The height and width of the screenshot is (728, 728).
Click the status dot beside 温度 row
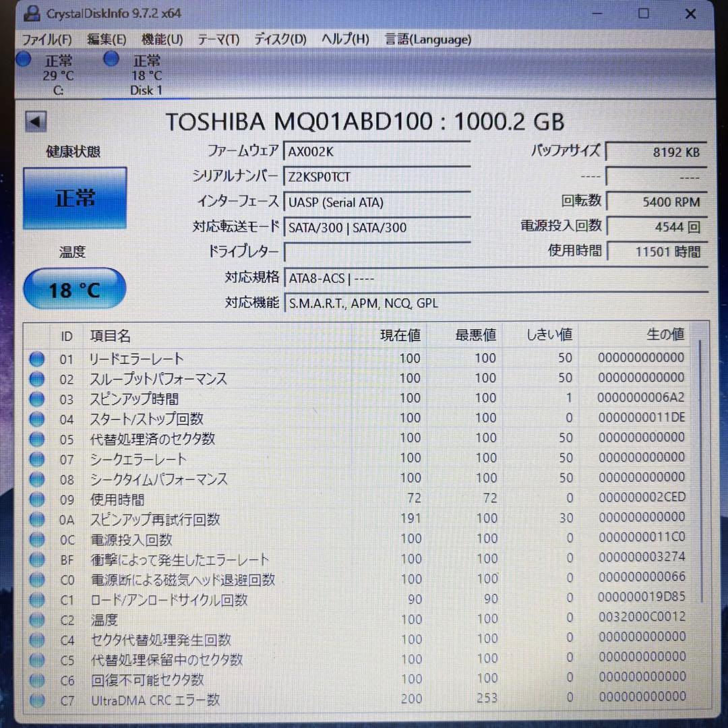37,619
